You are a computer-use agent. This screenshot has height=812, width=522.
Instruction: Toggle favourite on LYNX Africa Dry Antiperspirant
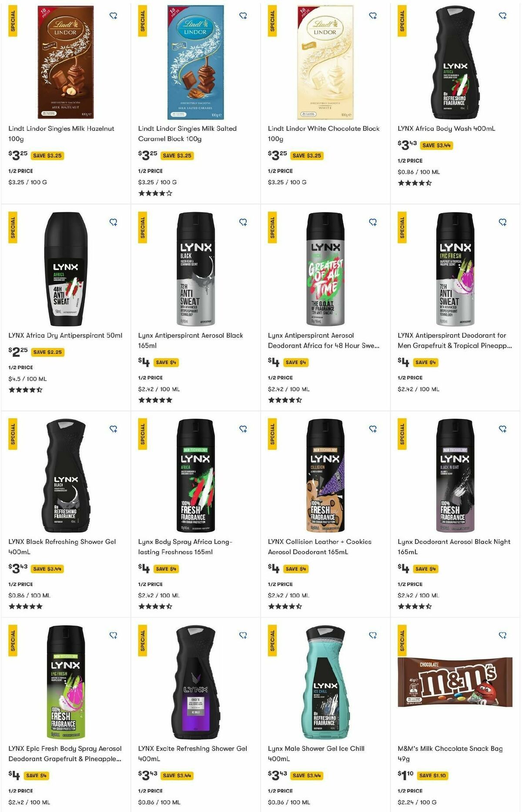coord(114,222)
